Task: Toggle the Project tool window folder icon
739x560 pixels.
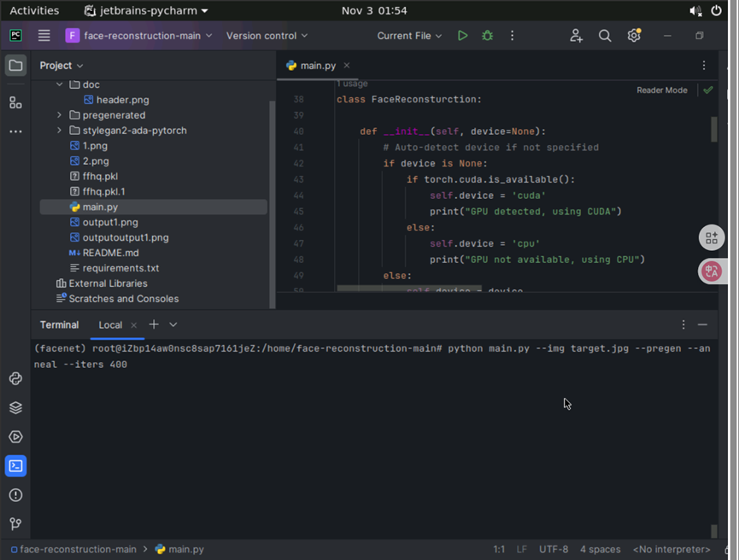Action: pyautogui.click(x=15, y=66)
